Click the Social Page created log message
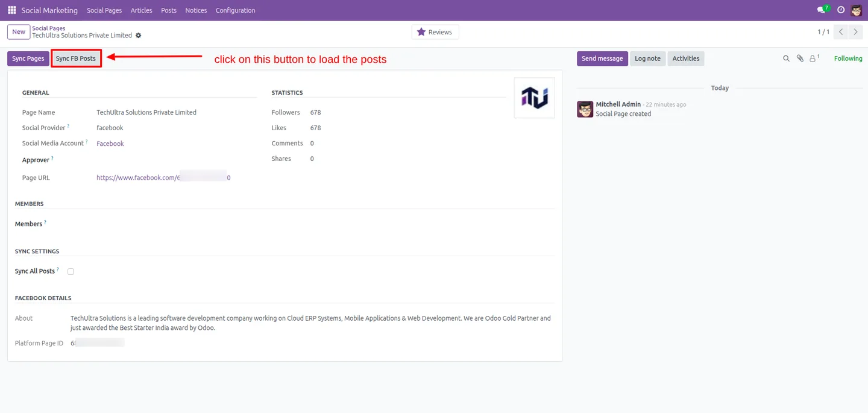The height and width of the screenshot is (413, 868). pyautogui.click(x=623, y=114)
